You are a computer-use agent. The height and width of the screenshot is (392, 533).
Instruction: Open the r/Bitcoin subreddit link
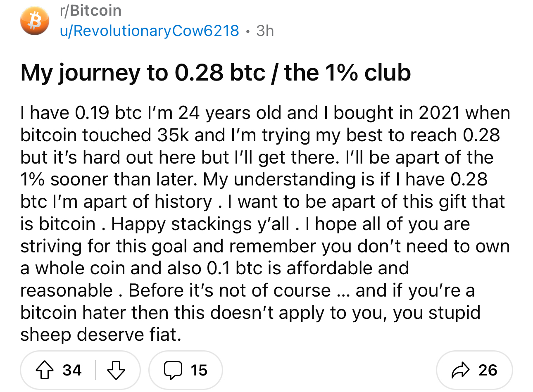pyautogui.click(x=90, y=10)
